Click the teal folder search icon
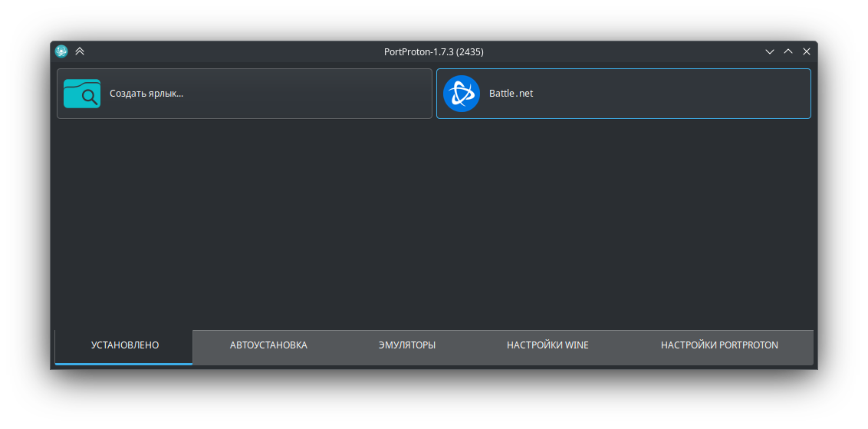This screenshot has width=868, height=429. pos(82,94)
